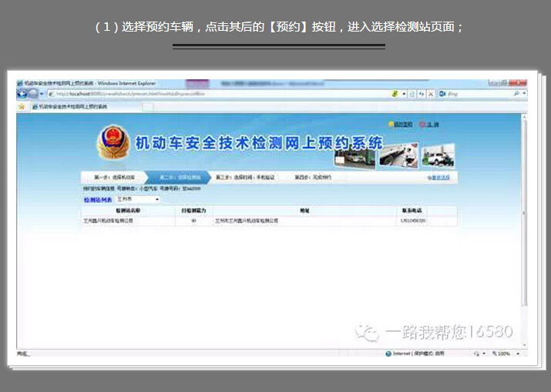
Task: Click the IE forward navigation arrow
Action: pyautogui.click(x=33, y=94)
